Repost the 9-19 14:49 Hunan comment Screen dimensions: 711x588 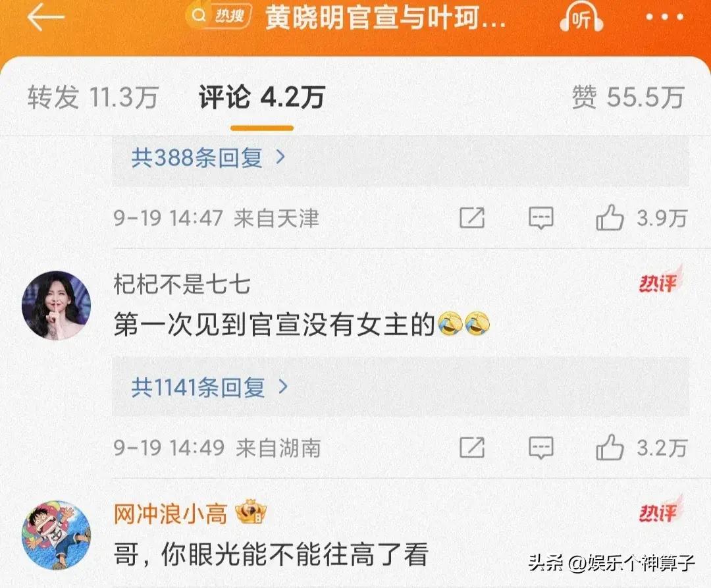click(x=472, y=448)
